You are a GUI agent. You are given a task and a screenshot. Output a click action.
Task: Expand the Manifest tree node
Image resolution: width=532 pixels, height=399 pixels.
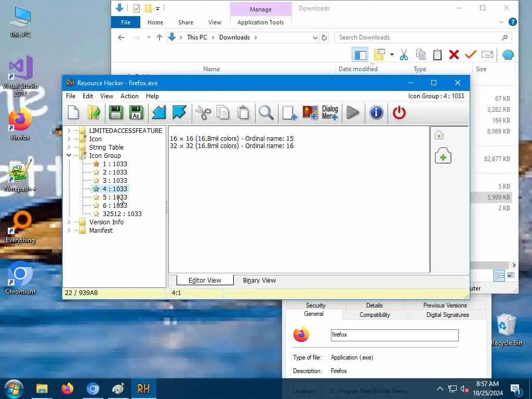pyautogui.click(x=69, y=230)
